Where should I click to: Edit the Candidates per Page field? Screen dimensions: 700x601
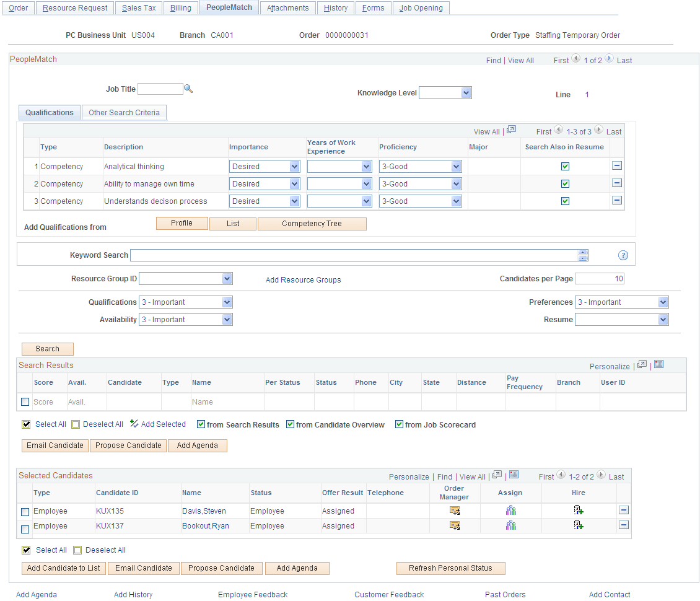pyautogui.click(x=599, y=278)
